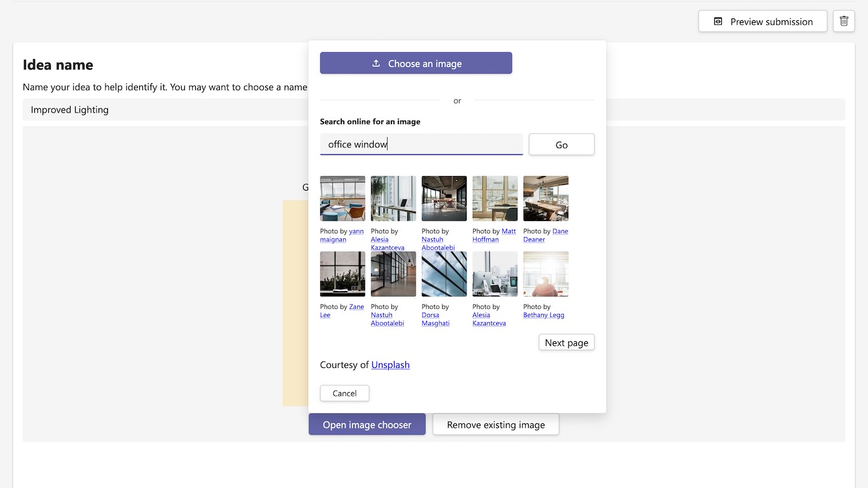Click the search field containing 'office window'
This screenshot has width=868, height=488.
[421, 144]
